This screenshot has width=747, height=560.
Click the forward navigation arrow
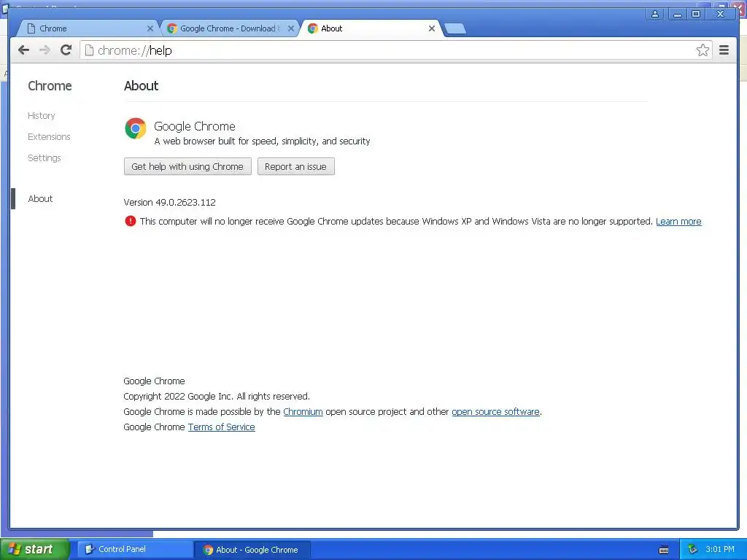[44, 50]
